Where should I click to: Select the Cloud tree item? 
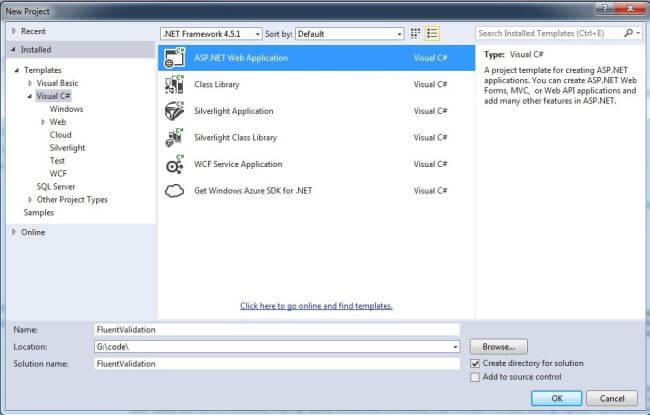61,135
